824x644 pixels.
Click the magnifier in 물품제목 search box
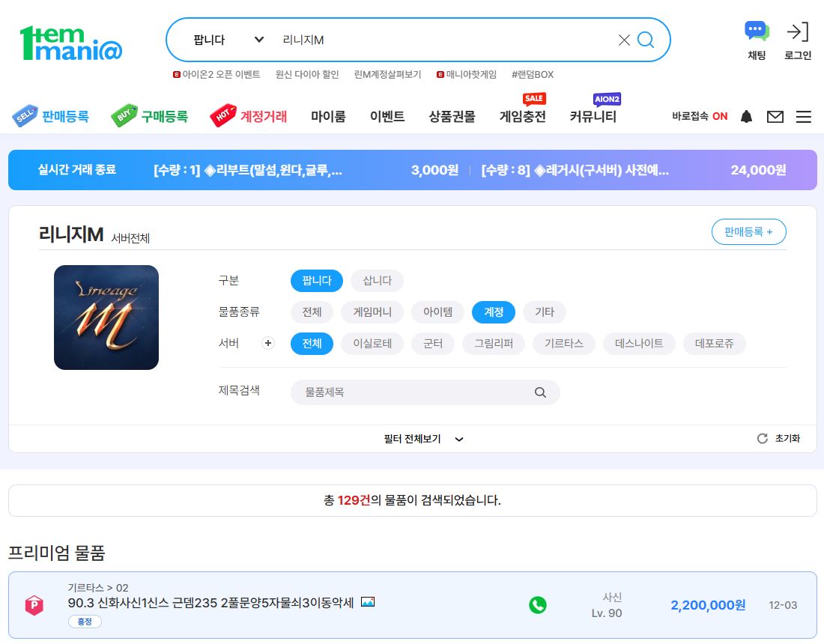click(x=540, y=392)
